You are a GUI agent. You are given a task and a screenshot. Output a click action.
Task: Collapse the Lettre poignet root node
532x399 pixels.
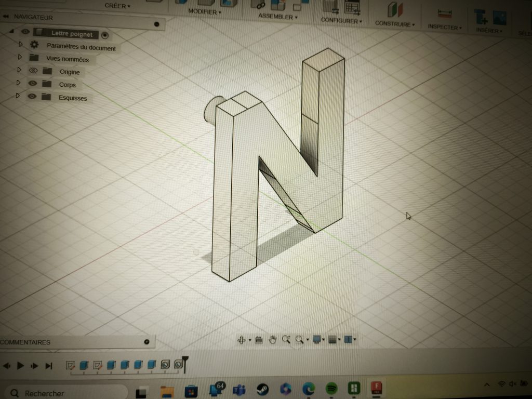click(12, 31)
